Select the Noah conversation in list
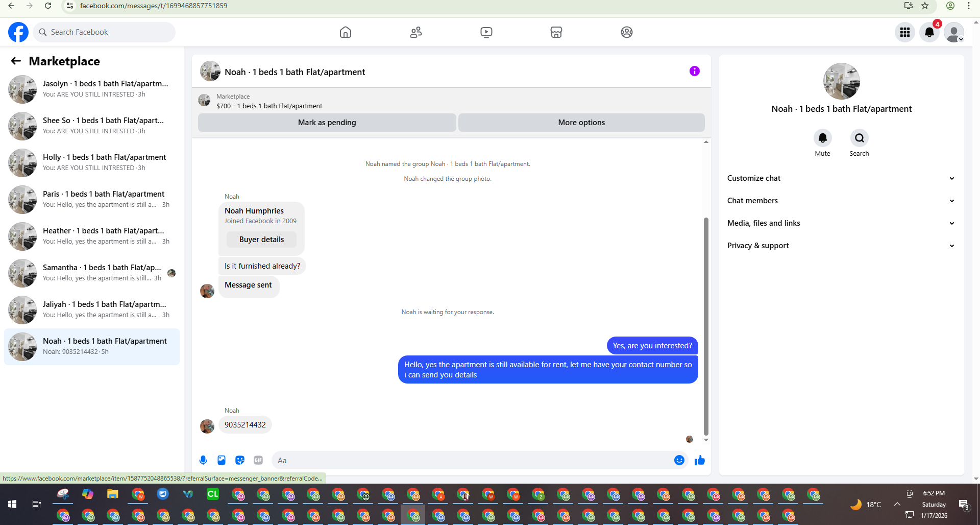 92,346
